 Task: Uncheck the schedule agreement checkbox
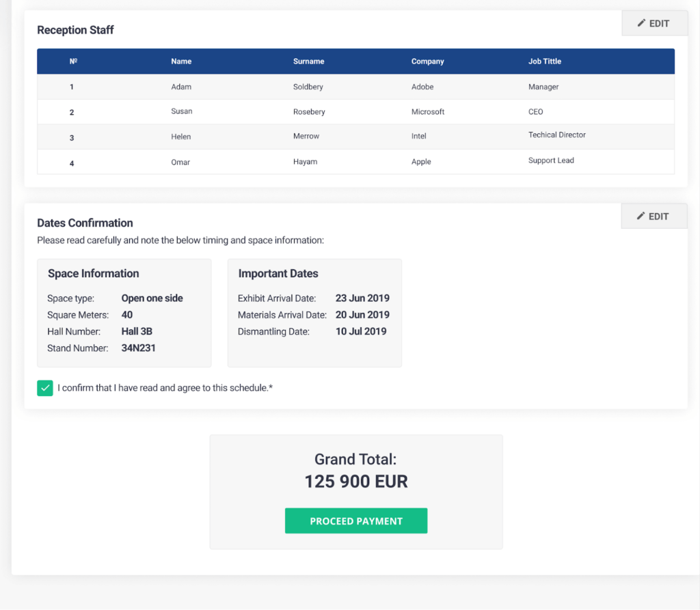[x=45, y=388]
